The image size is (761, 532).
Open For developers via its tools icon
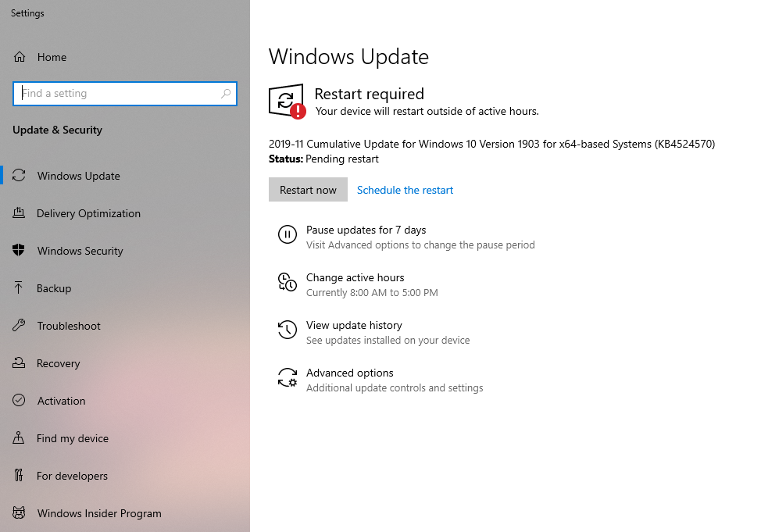point(20,476)
